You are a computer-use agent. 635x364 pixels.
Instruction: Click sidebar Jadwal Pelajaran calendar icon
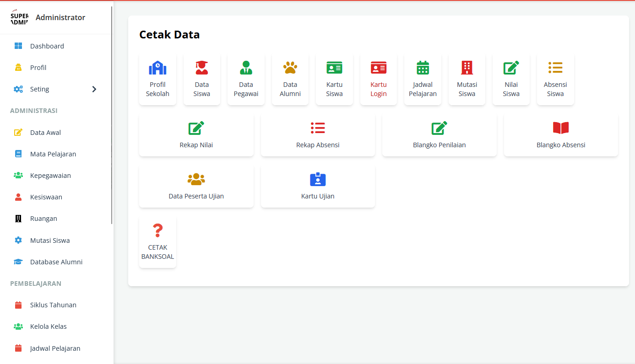pos(18,348)
